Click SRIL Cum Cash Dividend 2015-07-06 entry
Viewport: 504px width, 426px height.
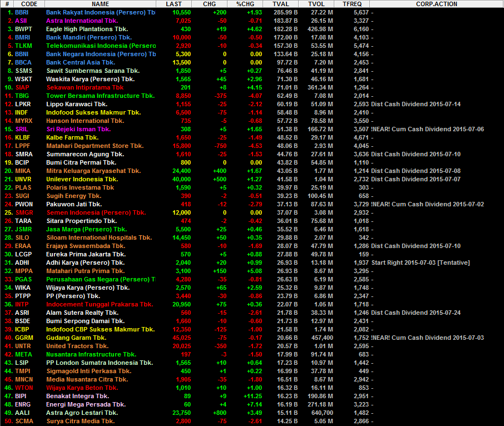[x=427, y=129]
